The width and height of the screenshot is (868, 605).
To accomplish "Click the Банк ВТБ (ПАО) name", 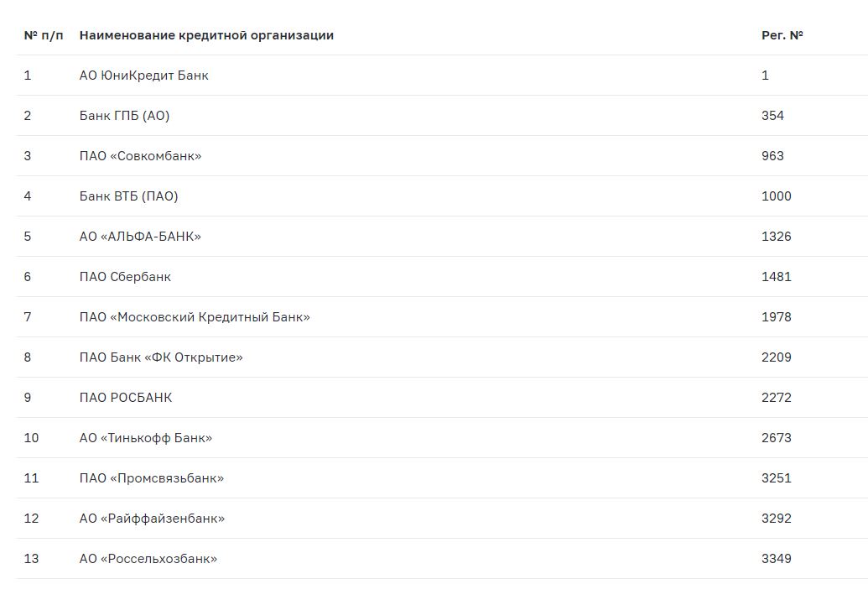I will pos(128,196).
